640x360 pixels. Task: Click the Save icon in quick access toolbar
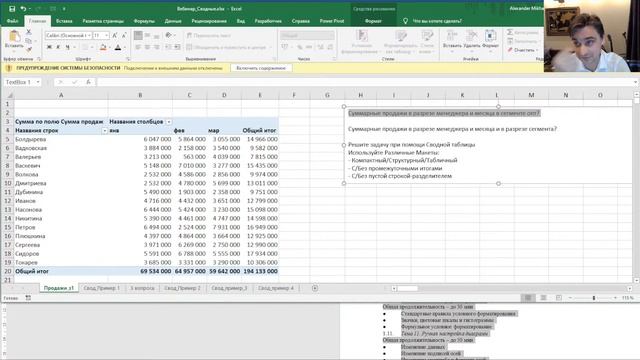coord(12,9)
